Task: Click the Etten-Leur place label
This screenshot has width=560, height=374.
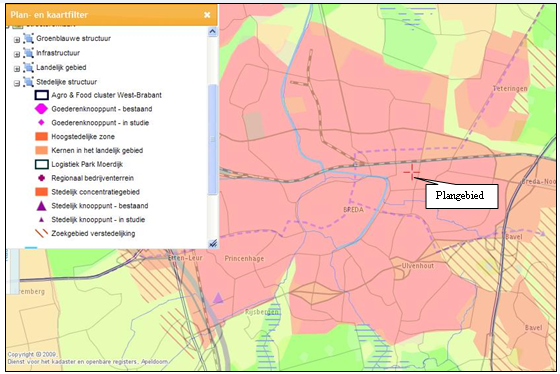Action: click(185, 258)
